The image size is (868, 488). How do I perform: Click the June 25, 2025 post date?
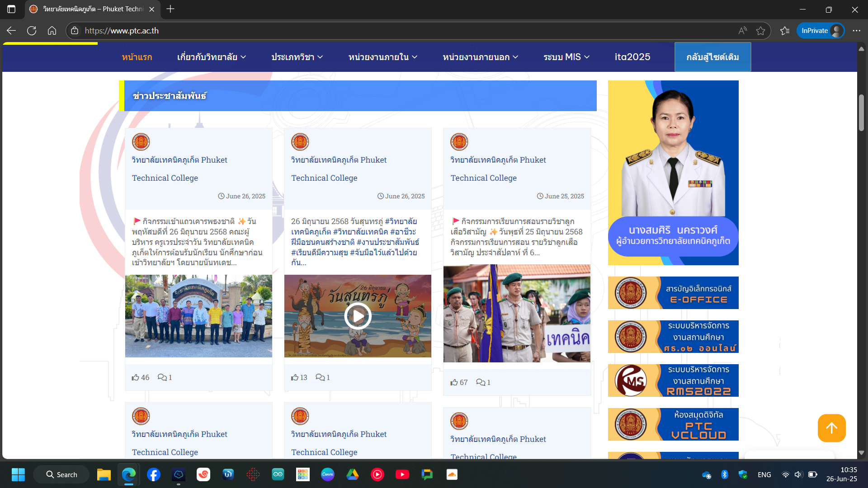click(561, 196)
